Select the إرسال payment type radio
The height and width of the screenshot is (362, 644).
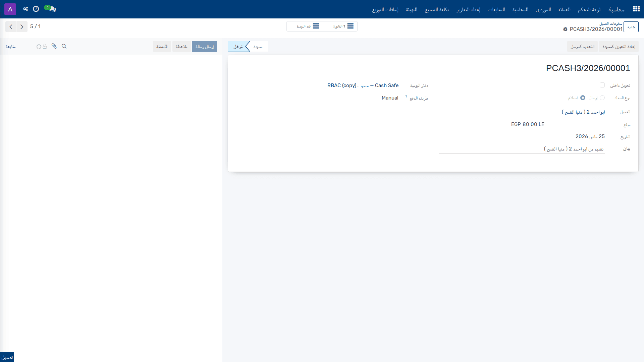(602, 98)
